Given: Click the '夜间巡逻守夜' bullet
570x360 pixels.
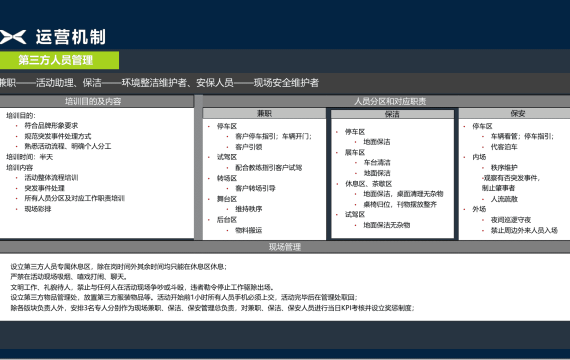Looking at the screenshot, I should pos(511,220).
